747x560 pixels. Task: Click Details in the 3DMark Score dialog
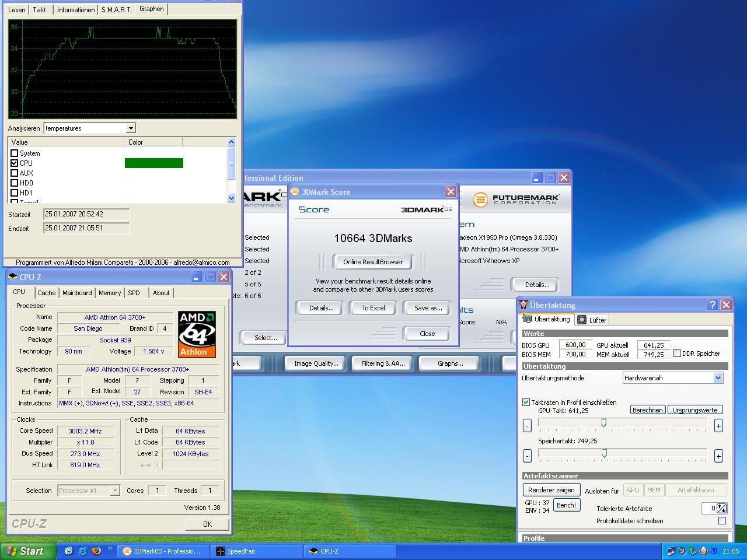[321, 308]
